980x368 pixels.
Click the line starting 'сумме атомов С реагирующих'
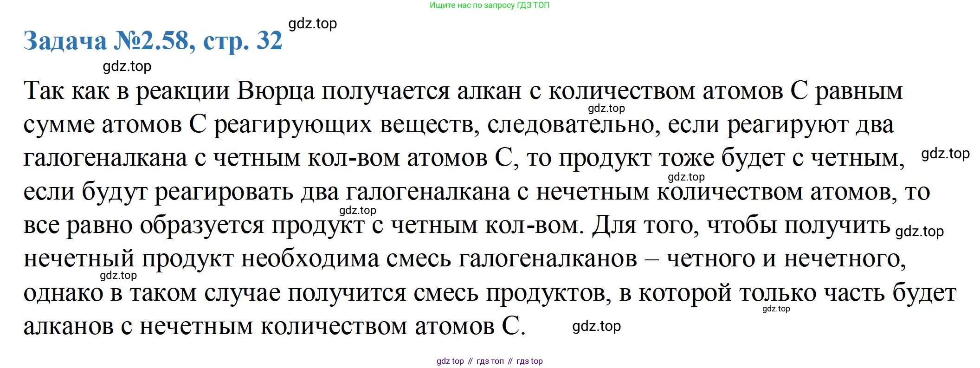tap(458, 124)
